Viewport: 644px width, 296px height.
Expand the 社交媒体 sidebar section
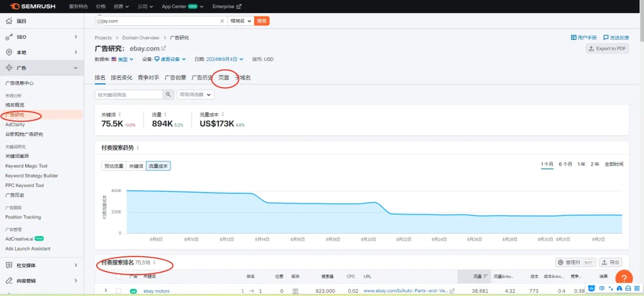[x=76, y=265]
